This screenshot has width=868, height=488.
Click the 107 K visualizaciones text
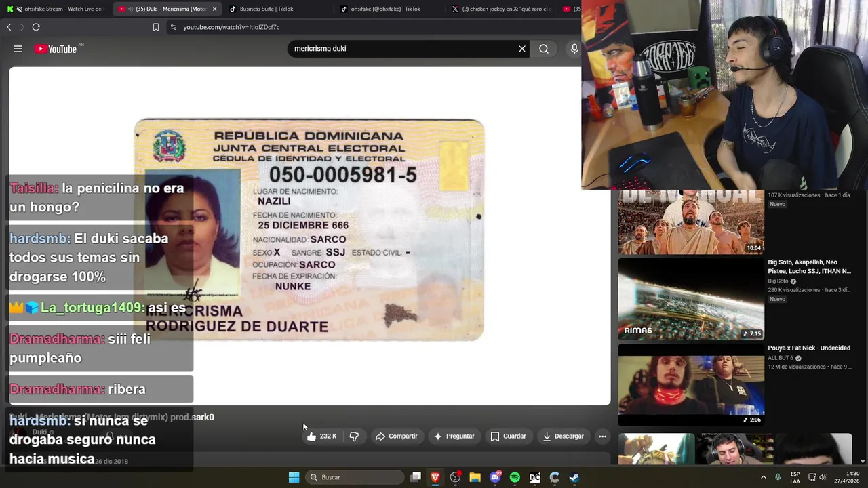tap(794, 195)
